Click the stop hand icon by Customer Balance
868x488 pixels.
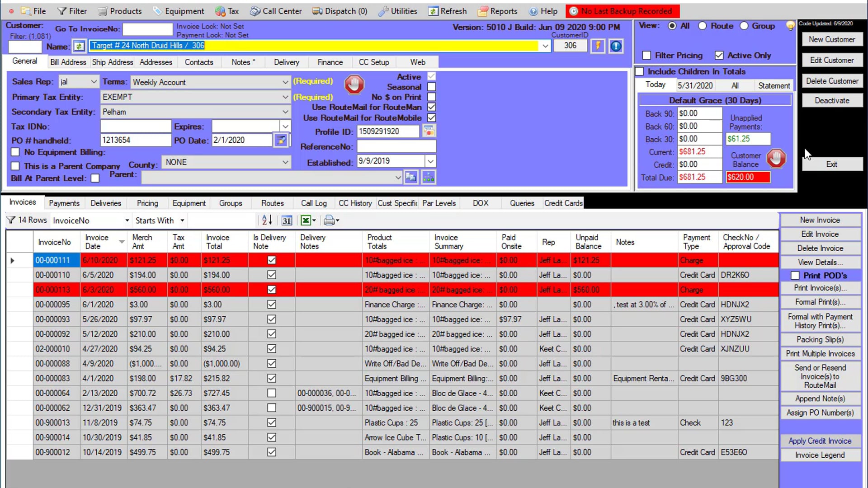[x=776, y=158]
